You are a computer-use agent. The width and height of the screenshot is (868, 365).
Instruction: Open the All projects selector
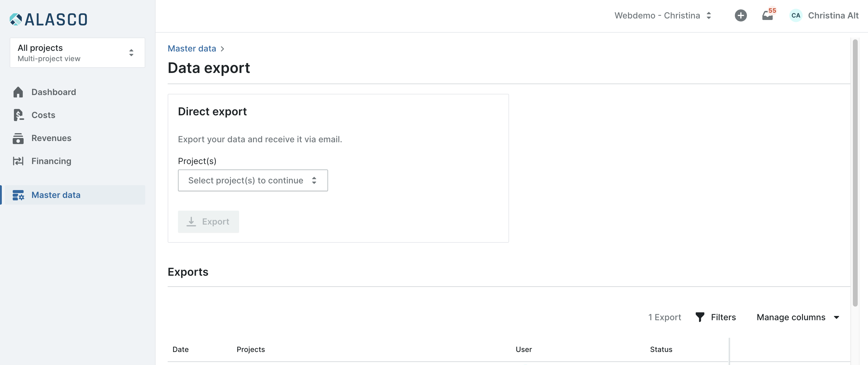[77, 53]
